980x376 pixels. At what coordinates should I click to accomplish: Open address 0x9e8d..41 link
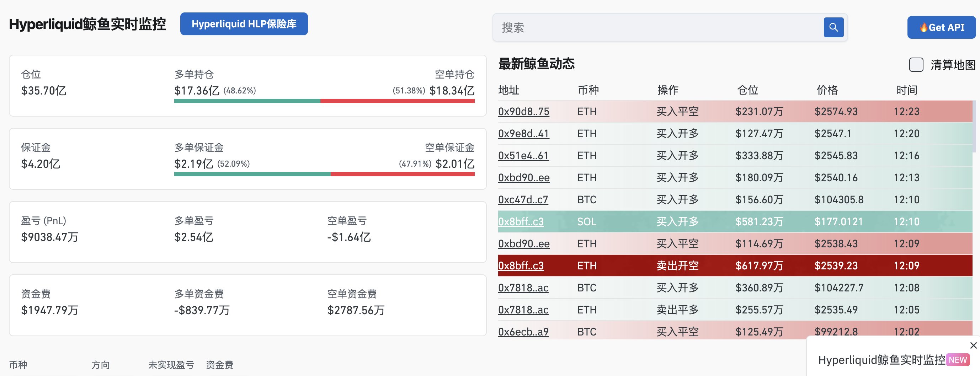click(523, 133)
